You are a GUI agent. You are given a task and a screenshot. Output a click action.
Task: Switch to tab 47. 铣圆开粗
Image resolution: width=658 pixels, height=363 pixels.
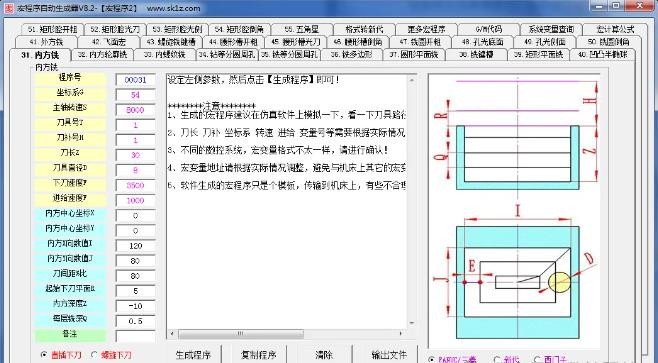pos(420,42)
